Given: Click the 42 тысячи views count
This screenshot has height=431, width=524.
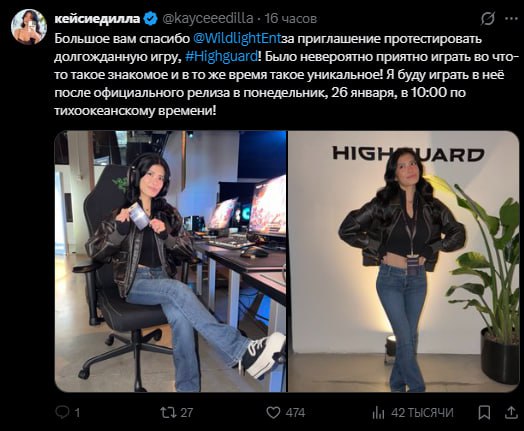Looking at the screenshot, I should [x=422, y=413].
